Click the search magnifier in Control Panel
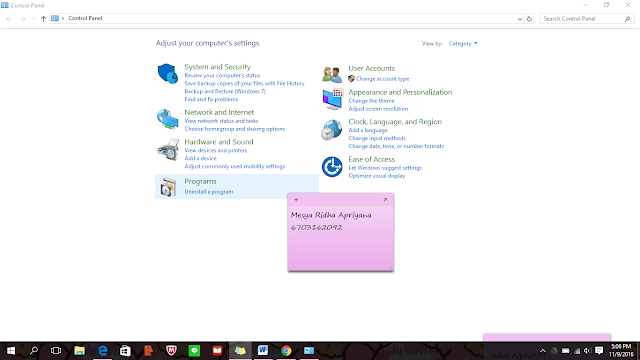The width and height of the screenshot is (640, 360). click(x=627, y=19)
